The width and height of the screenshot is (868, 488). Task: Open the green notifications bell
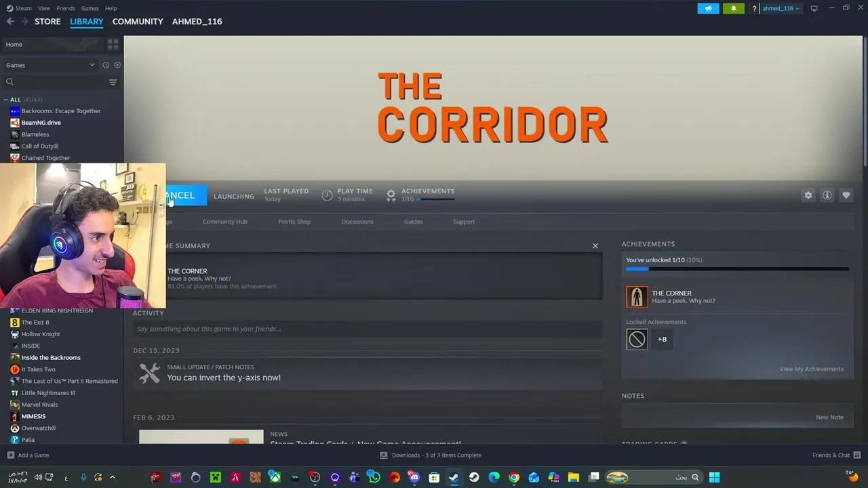tap(733, 8)
